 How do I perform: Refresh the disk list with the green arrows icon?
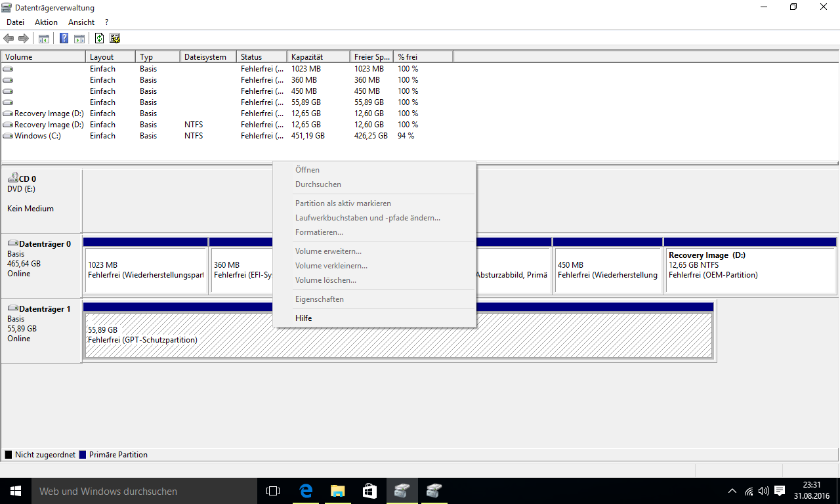tap(100, 38)
